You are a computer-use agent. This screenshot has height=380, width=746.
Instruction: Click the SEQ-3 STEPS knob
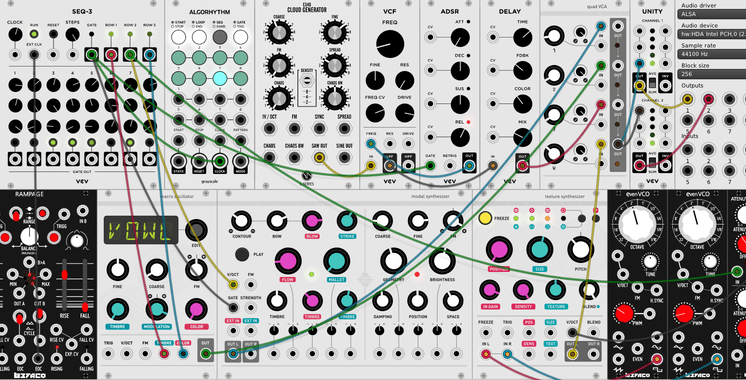[72, 34]
